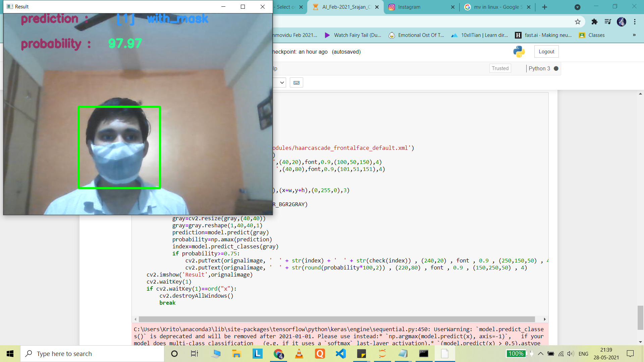Open the Chrome media control icon
The height and width of the screenshot is (362, 644).
(608, 22)
